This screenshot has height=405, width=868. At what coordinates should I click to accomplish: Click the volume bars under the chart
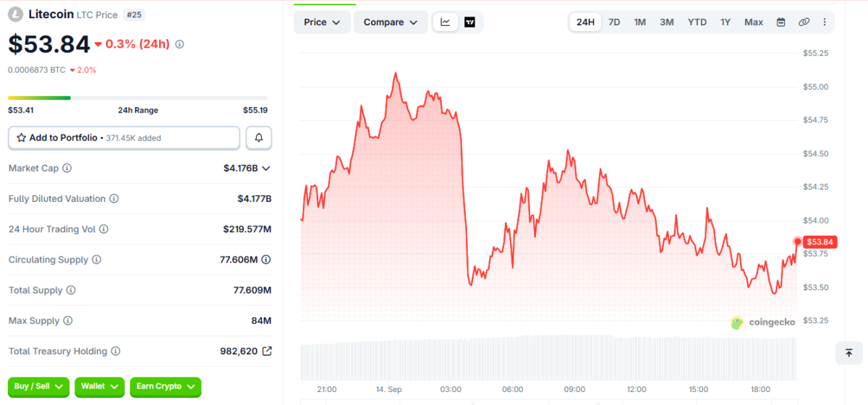click(548, 357)
